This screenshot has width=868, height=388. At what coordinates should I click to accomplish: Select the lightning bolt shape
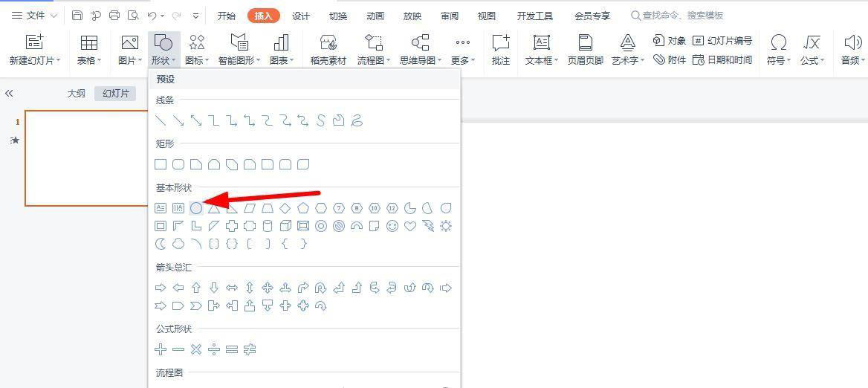(x=428, y=226)
